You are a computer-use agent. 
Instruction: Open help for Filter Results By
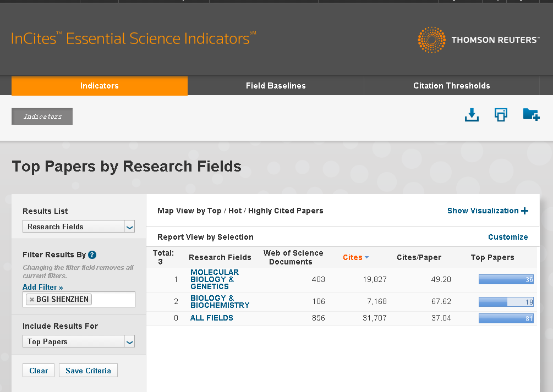click(92, 255)
